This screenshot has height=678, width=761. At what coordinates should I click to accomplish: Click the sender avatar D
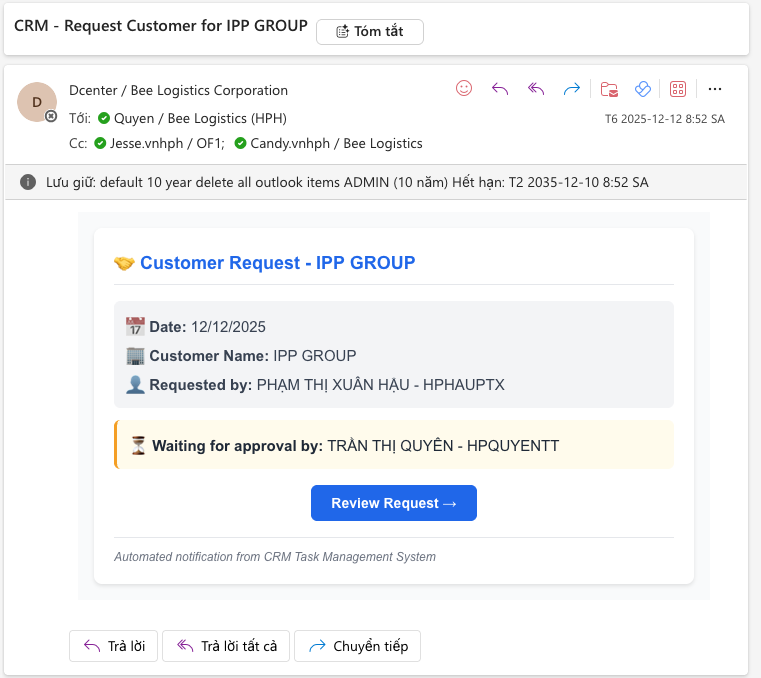(x=37, y=102)
